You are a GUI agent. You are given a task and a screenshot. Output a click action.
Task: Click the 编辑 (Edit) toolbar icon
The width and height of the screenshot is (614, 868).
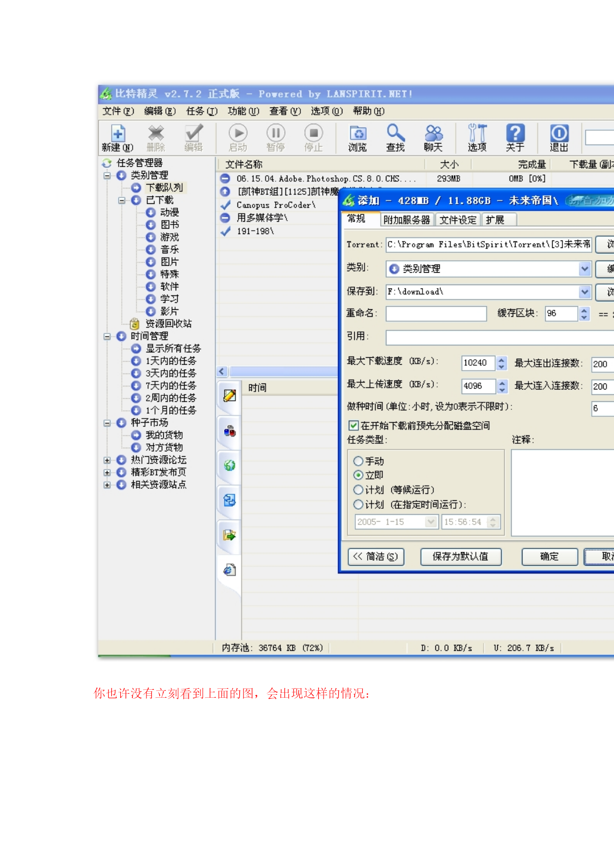[x=193, y=138]
